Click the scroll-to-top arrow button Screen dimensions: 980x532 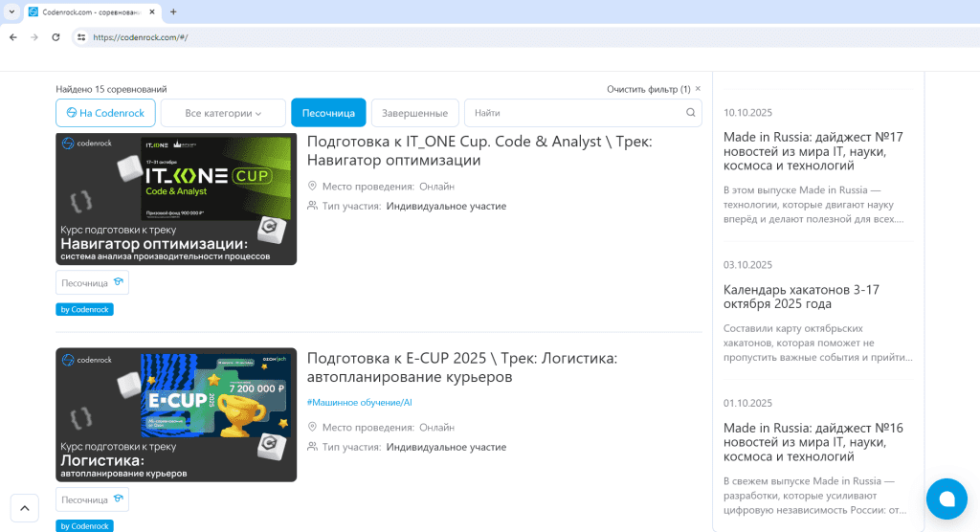25,508
